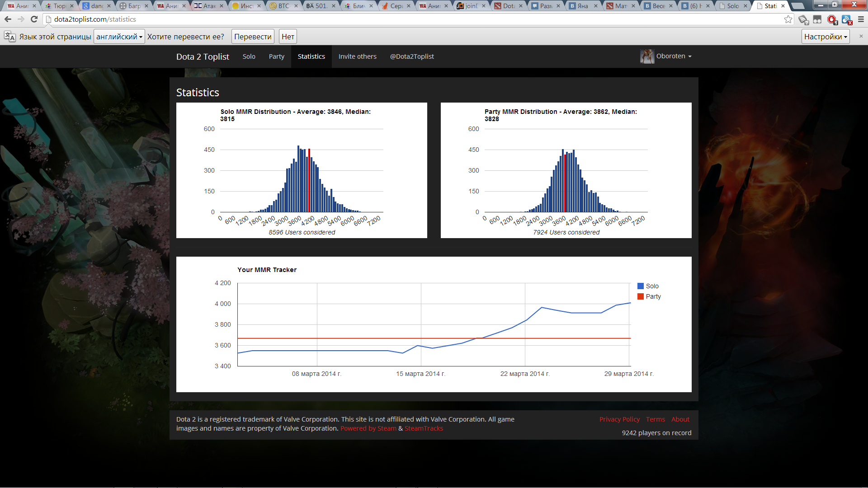Screen dimensions: 868x488
Task: Dismiss the translate bar with its X
Action: point(861,36)
